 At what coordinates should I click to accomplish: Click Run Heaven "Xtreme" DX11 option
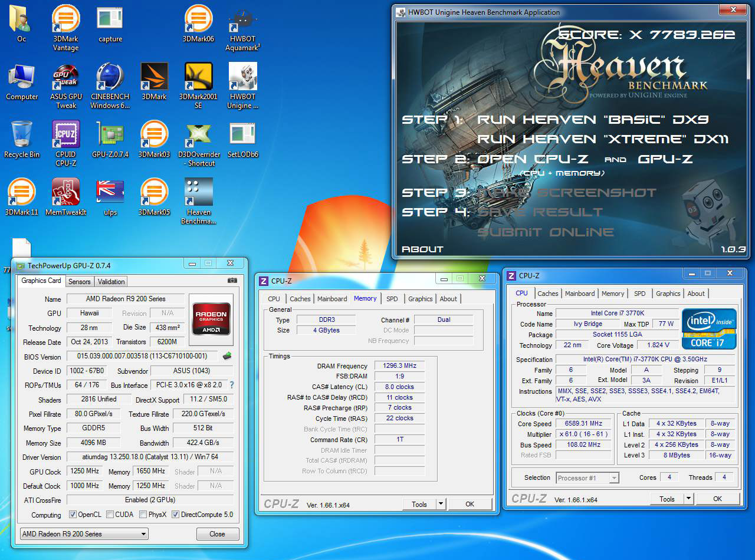pos(602,139)
